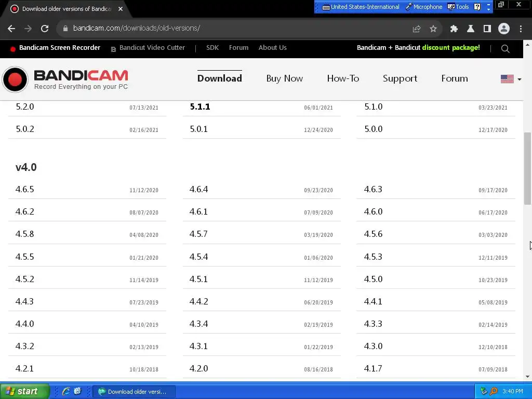Select version 5.1.0 download

[x=373, y=107]
